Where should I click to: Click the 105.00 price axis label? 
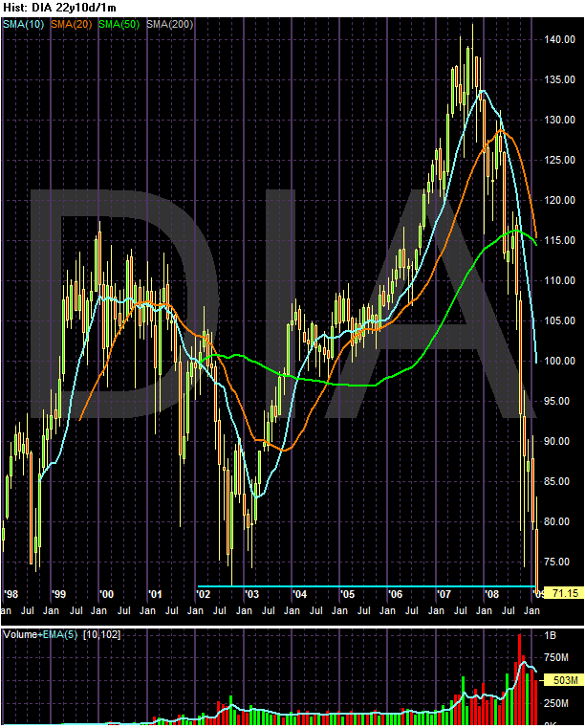point(560,320)
